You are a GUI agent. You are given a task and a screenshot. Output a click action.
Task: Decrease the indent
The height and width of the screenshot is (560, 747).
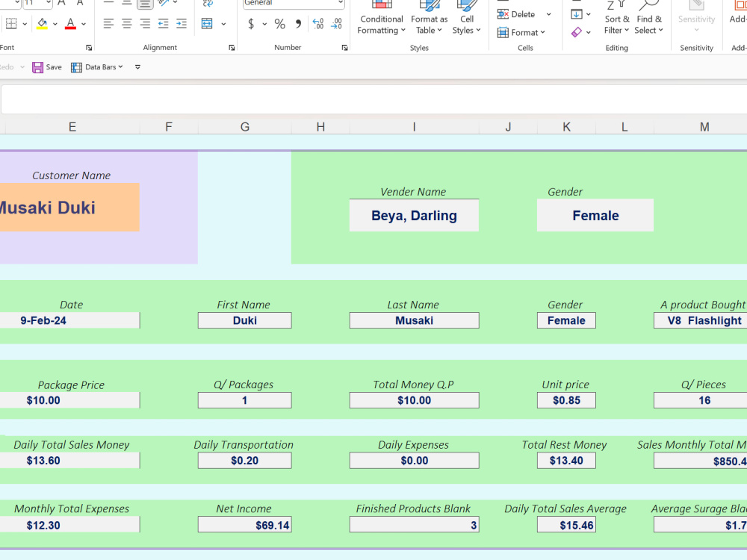point(163,23)
